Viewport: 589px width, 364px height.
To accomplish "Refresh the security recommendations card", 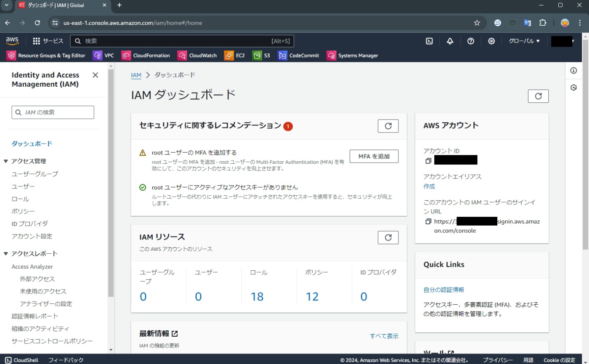I will pyautogui.click(x=388, y=126).
